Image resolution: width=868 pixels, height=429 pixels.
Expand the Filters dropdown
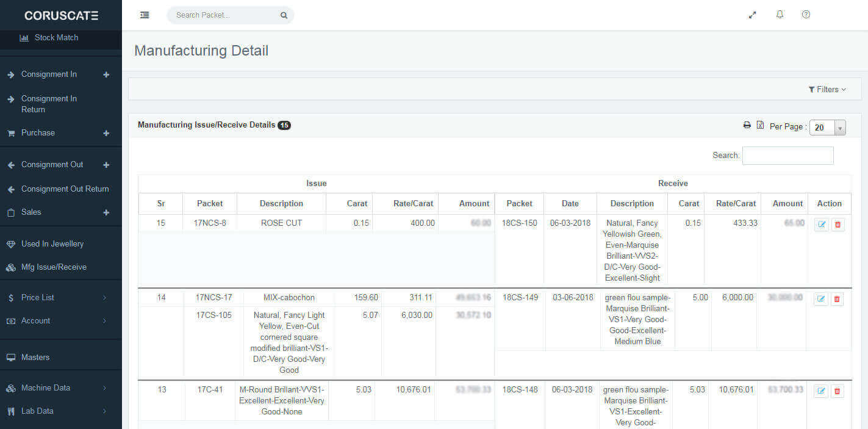pyautogui.click(x=827, y=89)
